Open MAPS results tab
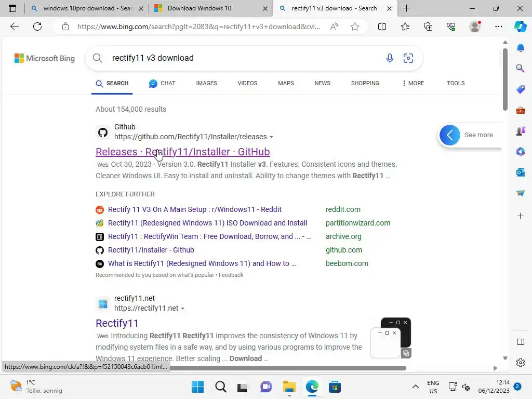Screen dimensions: 532x399 coord(286,83)
